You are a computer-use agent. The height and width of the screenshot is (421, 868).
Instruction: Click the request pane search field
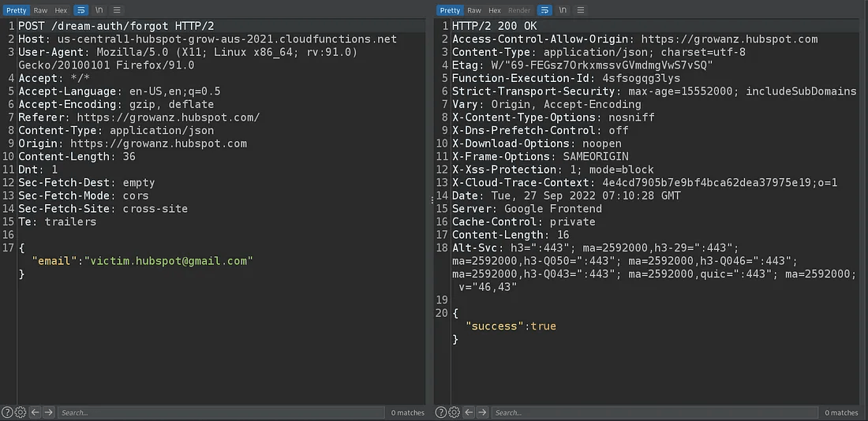[221, 412]
